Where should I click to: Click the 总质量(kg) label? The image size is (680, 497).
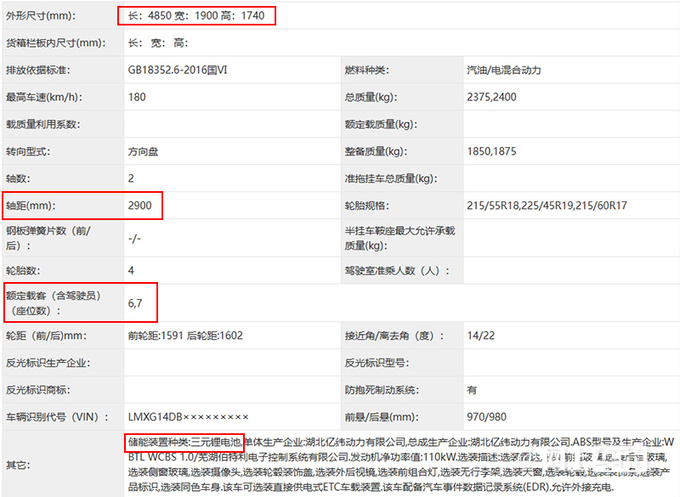click(x=371, y=97)
